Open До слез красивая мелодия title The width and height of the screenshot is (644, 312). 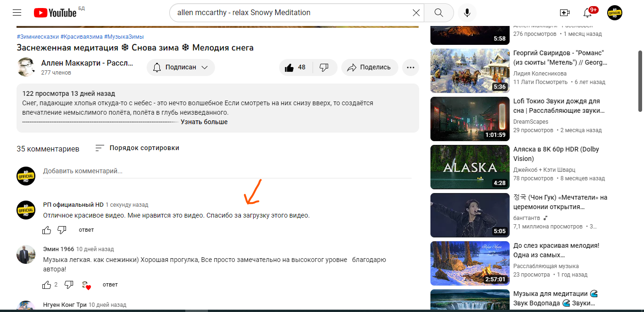556,250
